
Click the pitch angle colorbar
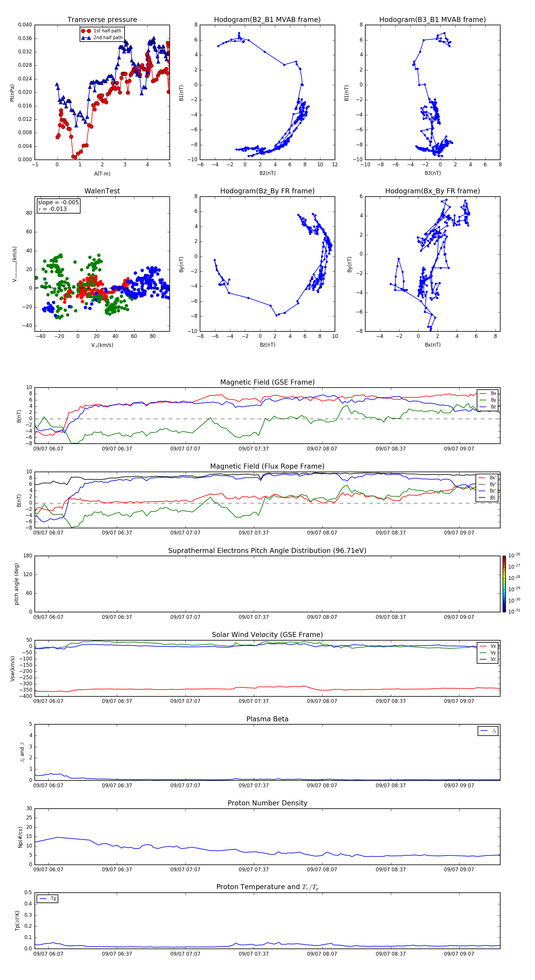[x=504, y=584]
